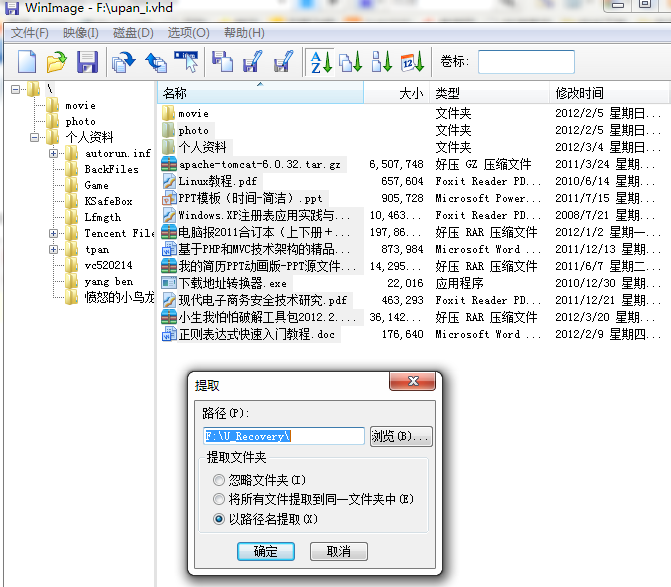671x587 pixels.
Task: Click the item selection cursor toolbar icon
Action: coord(187,62)
